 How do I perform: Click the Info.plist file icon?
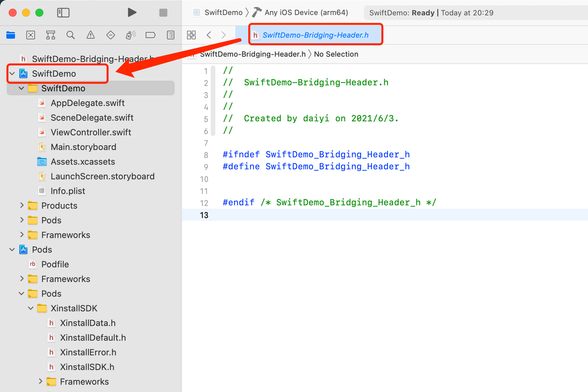42,191
